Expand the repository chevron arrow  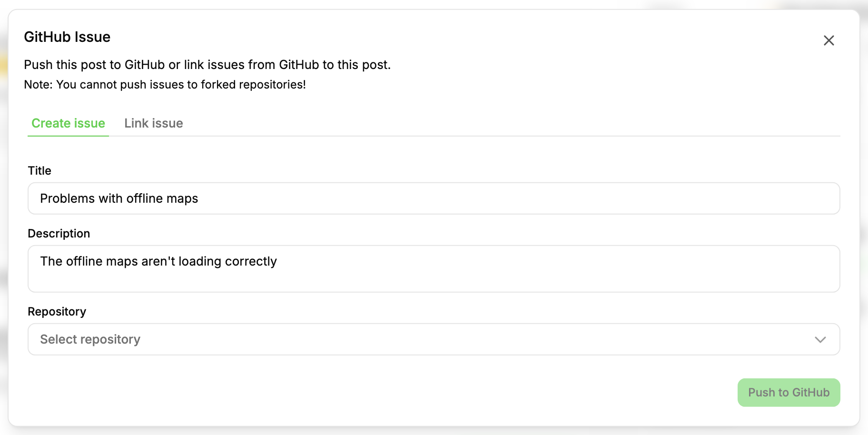pos(820,339)
